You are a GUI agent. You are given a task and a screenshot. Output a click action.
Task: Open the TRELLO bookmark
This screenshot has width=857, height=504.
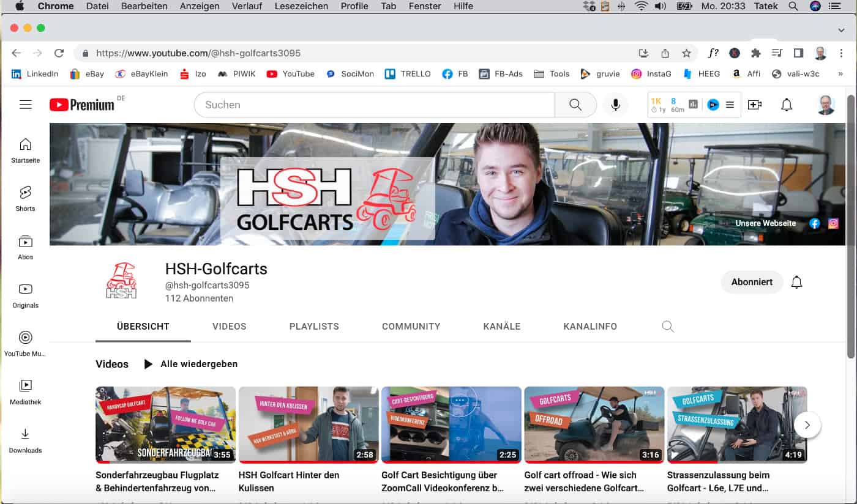pos(408,74)
